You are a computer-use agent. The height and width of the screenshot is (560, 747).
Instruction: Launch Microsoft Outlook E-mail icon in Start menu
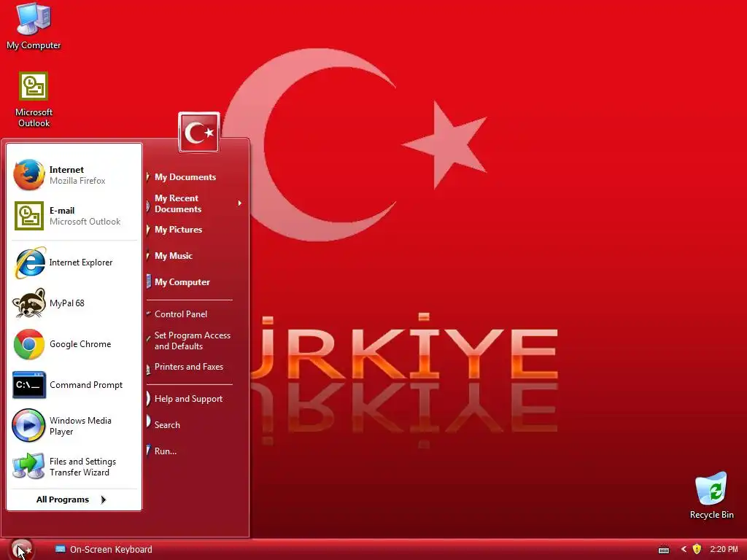pos(29,216)
